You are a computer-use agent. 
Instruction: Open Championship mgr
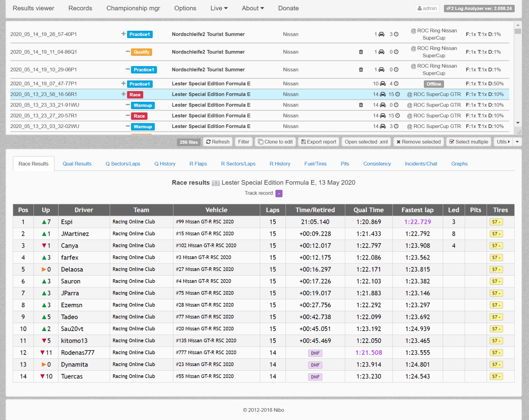click(x=133, y=8)
